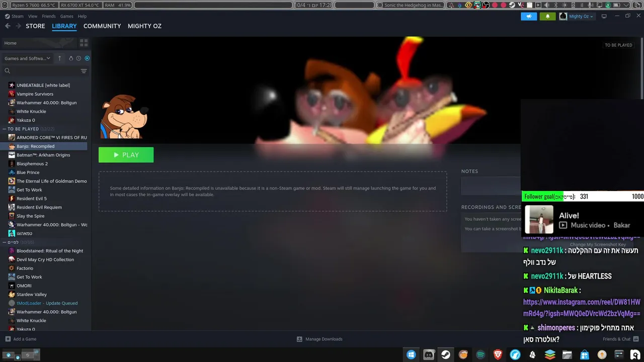This screenshot has height=362, width=644.
Task: Open the Help menu
Action: 82,16
